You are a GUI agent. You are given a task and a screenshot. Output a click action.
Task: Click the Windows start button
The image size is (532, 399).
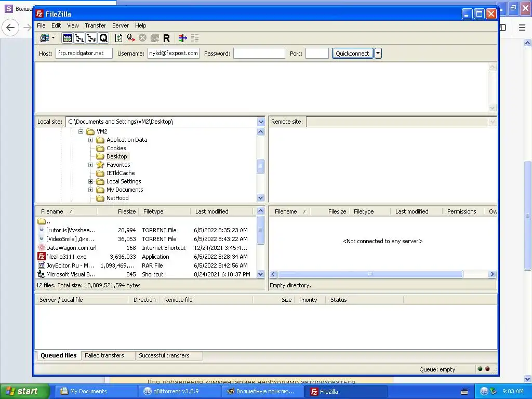[24, 391]
